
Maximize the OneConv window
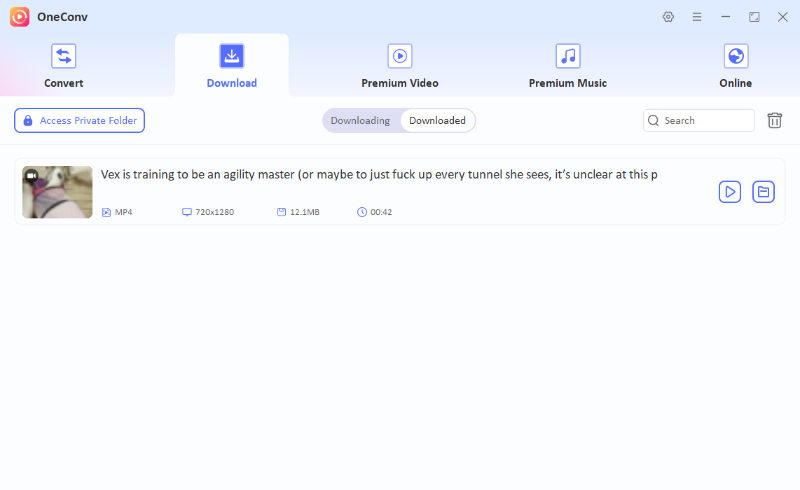754,17
